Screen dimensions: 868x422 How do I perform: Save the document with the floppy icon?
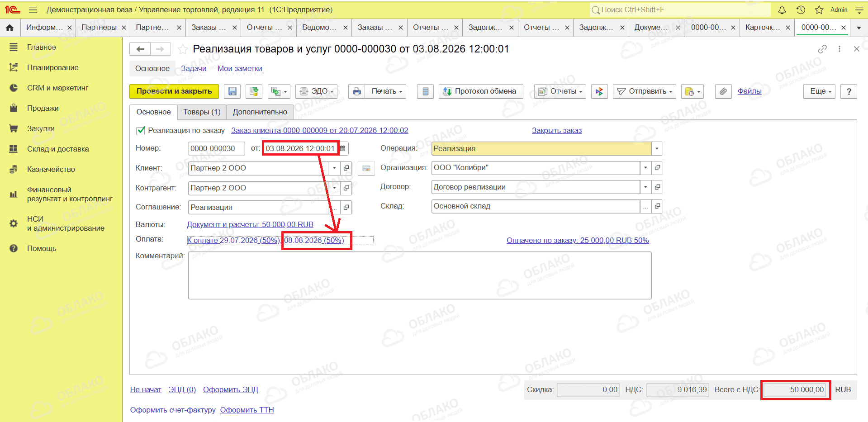pyautogui.click(x=232, y=91)
